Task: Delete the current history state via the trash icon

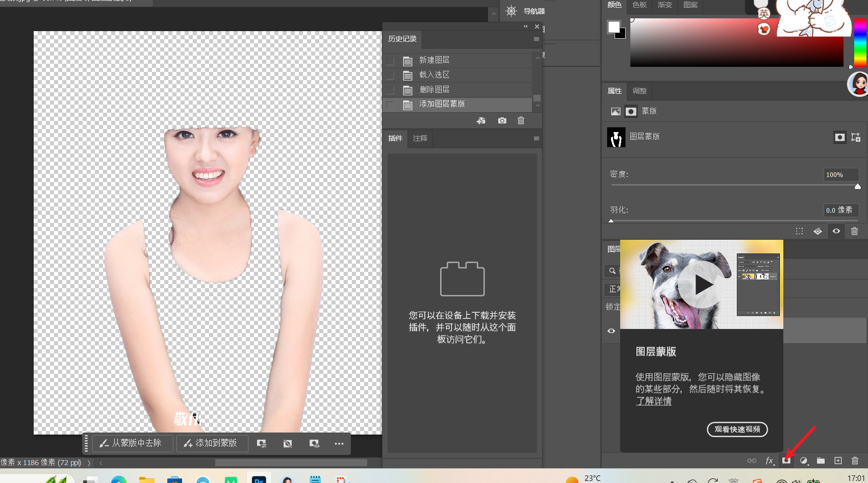Action: click(521, 121)
